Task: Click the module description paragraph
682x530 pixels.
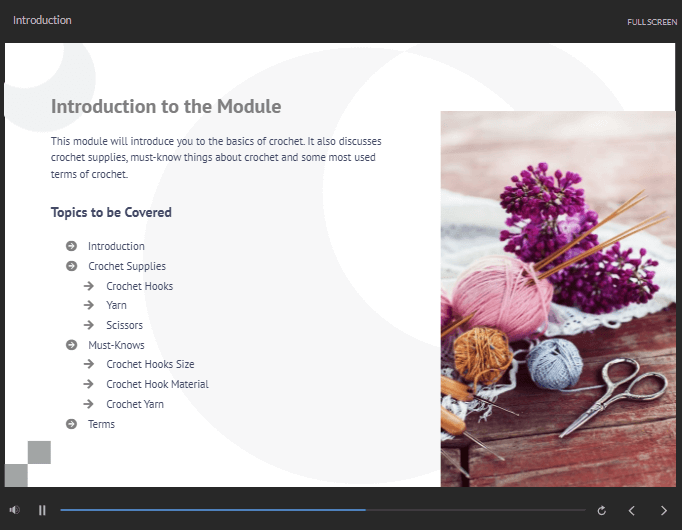Action: (x=216, y=157)
